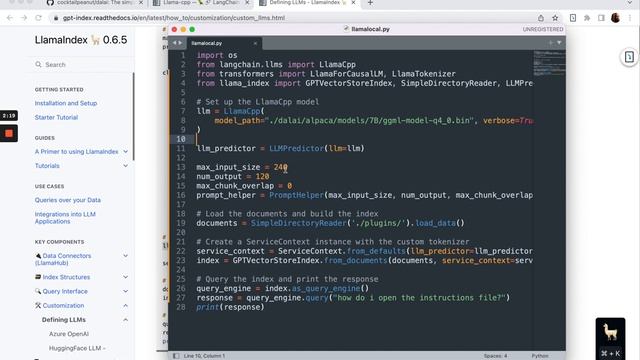
Task: Select the Defining LLMs - LlamaIndex tab
Action: click(308, 3)
